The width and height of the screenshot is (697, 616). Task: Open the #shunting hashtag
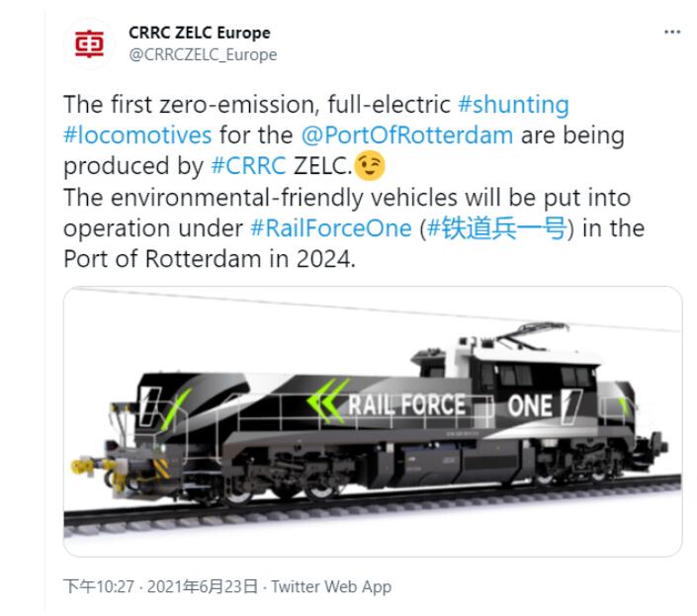pos(513,105)
